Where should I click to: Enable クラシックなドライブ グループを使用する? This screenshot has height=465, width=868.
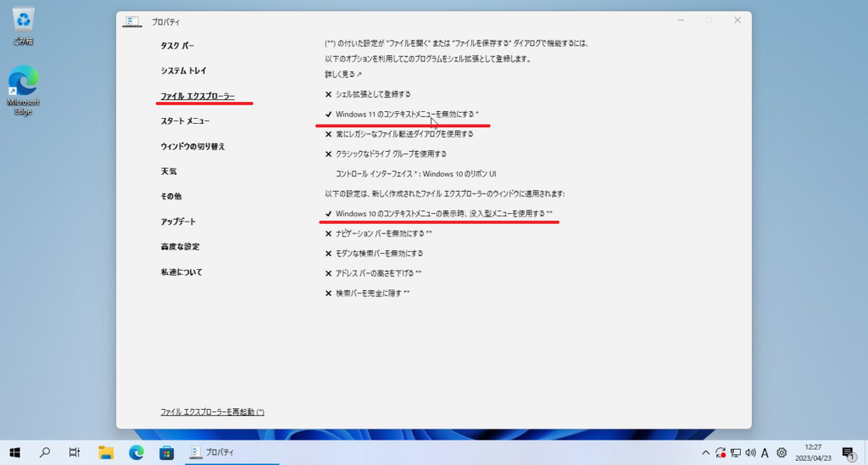coord(386,154)
